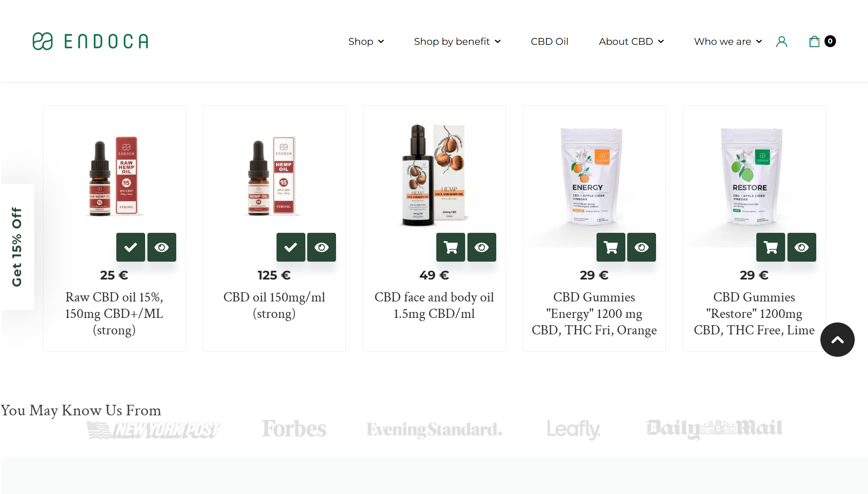The width and height of the screenshot is (868, 494).
Task: Quick view Raw CBD oil 15% eye icon
Action: click(x=162, y=247)
